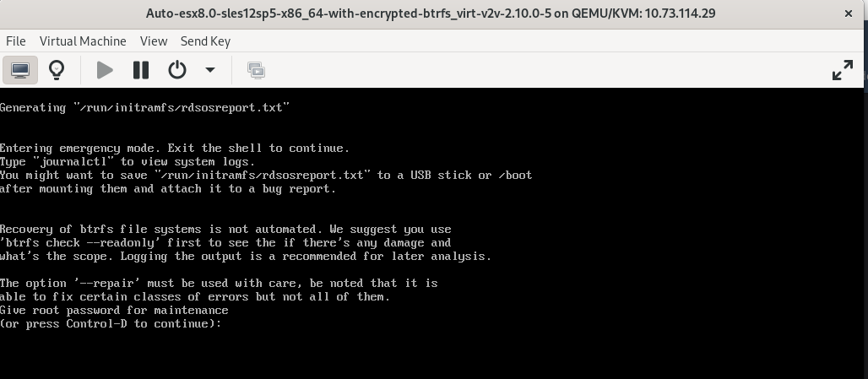Show virtual hardware details lightbulb

coord(57,70)
